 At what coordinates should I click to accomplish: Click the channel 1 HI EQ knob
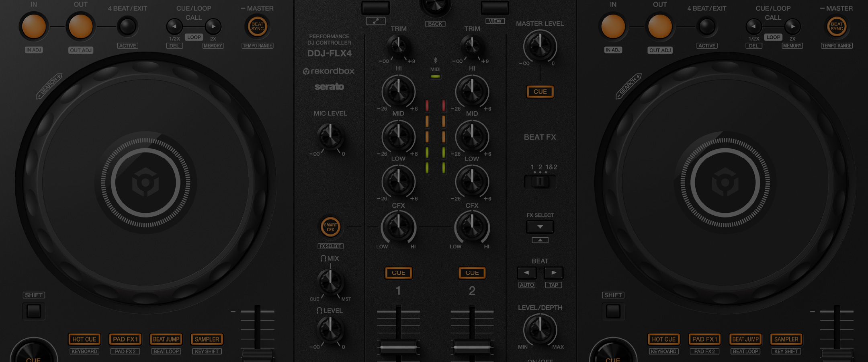tap(399, 91)
